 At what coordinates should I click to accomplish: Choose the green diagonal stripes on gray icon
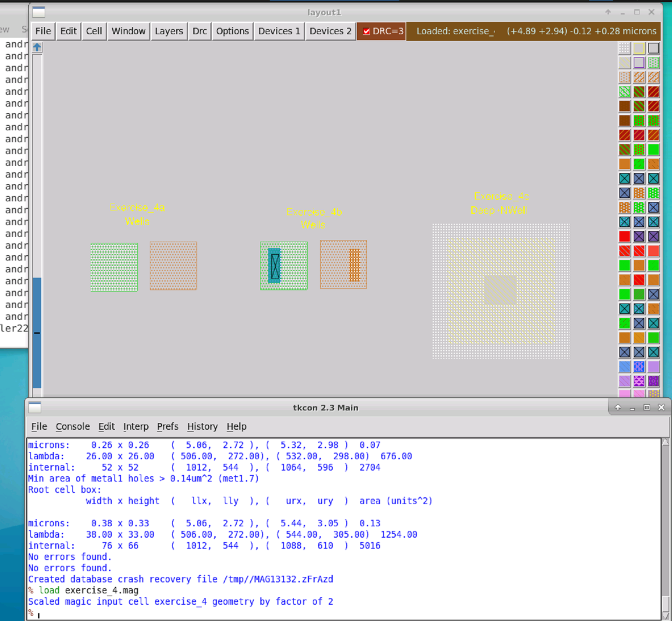click(624, 92)
